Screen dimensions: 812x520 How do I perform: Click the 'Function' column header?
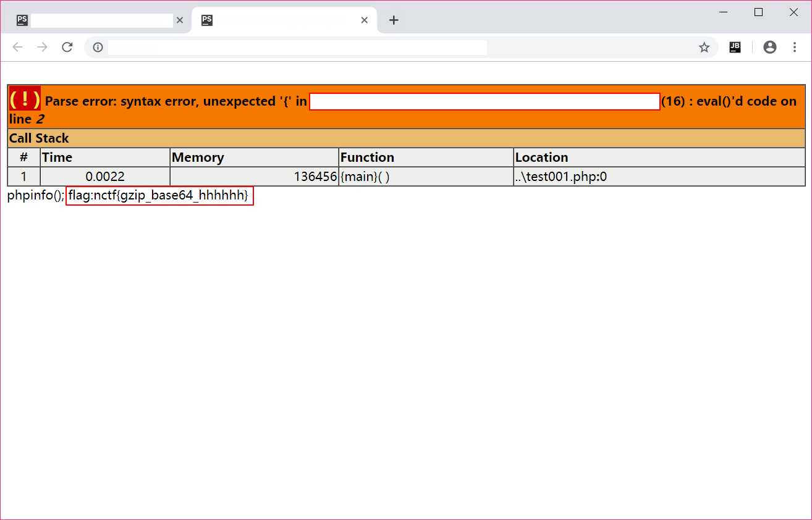pyautogui.click(x=367, y=157)
